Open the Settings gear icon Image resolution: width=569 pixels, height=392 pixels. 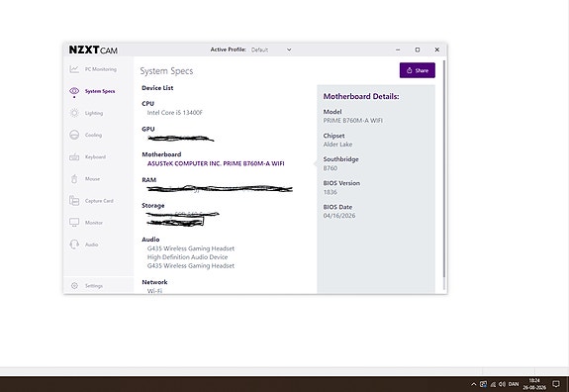(75, 286)
